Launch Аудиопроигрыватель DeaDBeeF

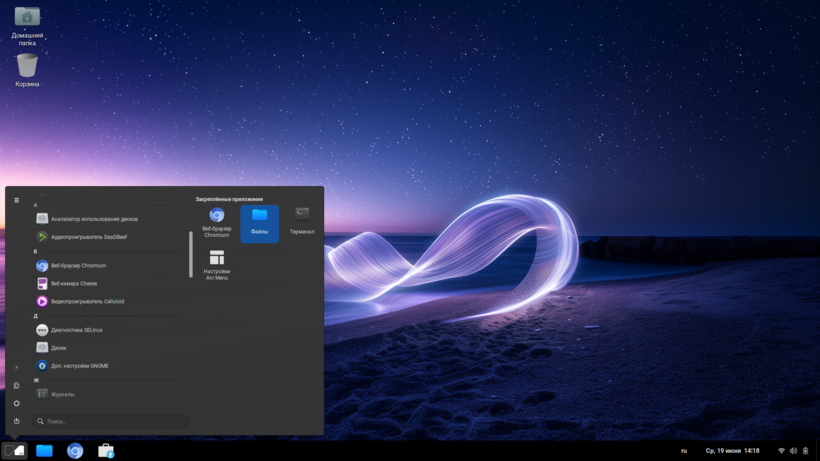88,237
